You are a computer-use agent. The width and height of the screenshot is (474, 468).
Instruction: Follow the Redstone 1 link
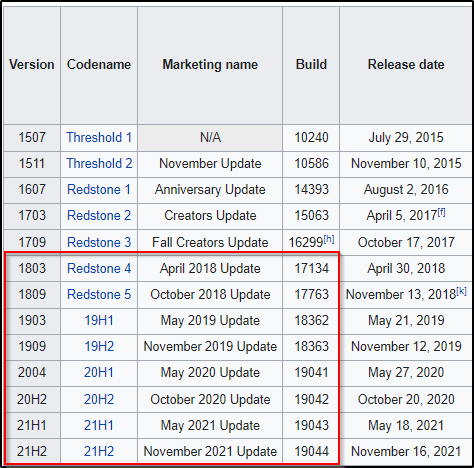pyautogui.click(x=99, y=189)
